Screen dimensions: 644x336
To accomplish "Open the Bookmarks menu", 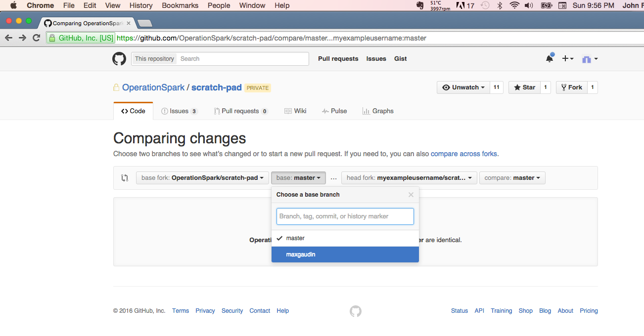I will point(180,5).
